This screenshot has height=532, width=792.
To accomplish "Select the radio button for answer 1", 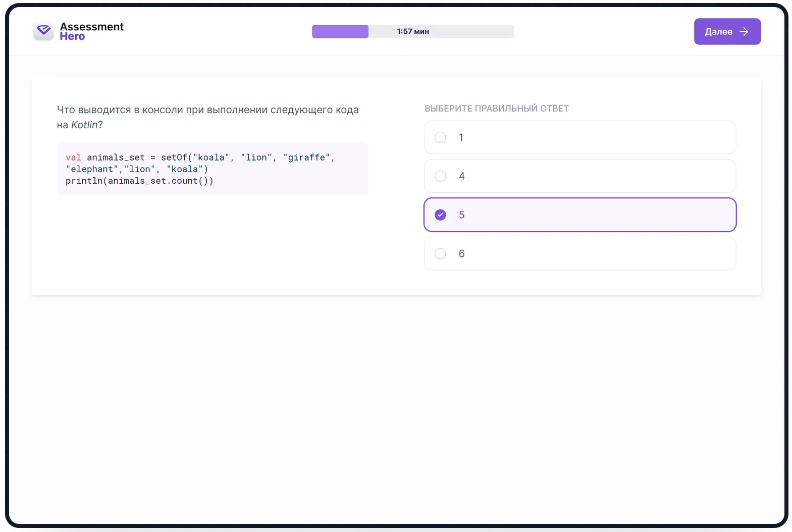I will tap(440, 137).
